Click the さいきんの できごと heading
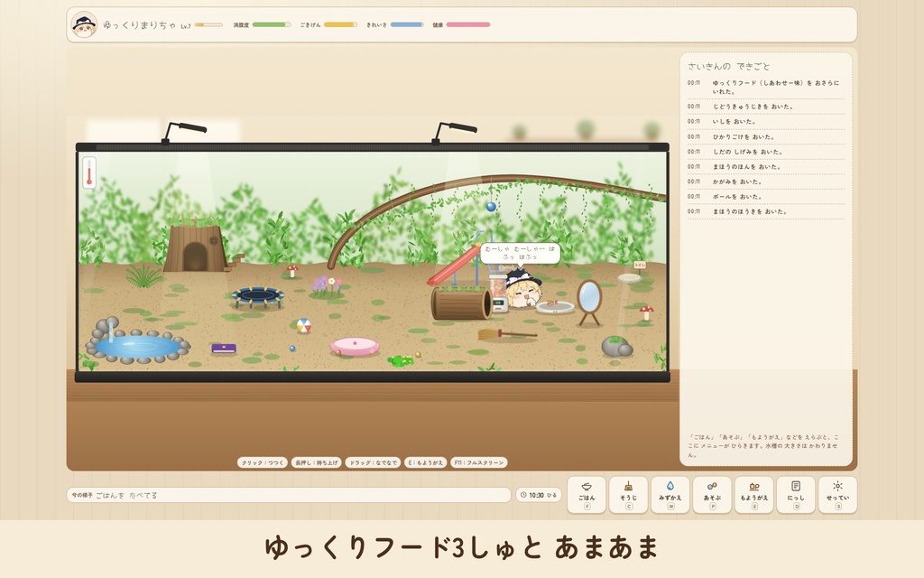Screen dimensions: 924x578 coord(729,66)
